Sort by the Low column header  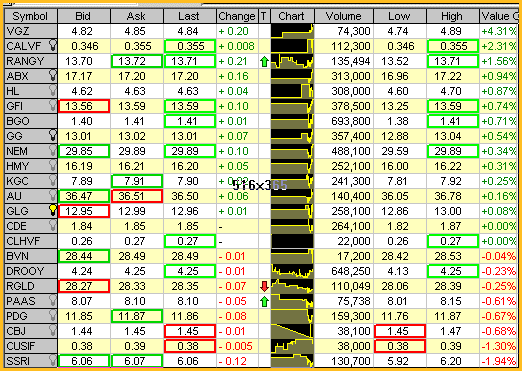pyautogui.click(x=400, y=16)
